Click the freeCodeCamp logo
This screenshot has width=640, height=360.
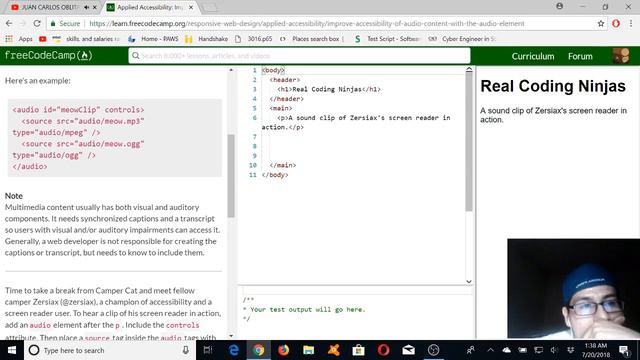tap(49, 56)
